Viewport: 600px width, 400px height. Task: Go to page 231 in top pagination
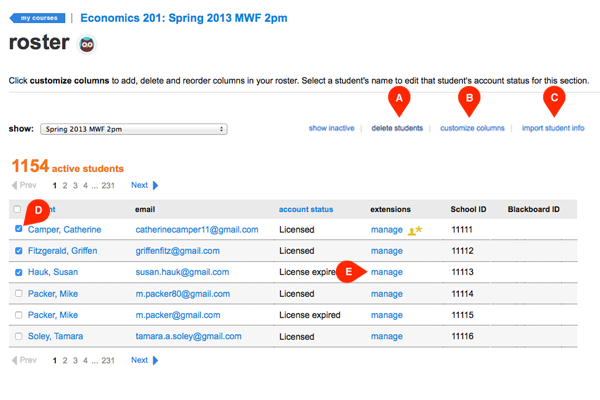pos(108,185)
